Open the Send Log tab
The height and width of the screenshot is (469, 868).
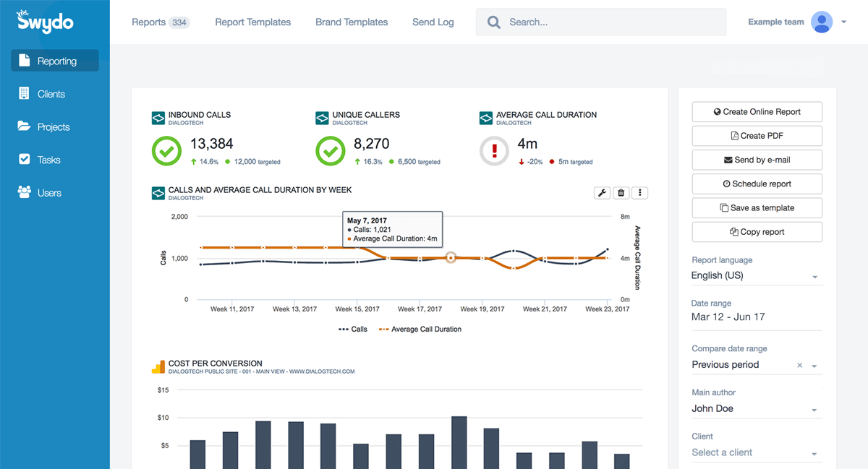[x=433, y=22]
